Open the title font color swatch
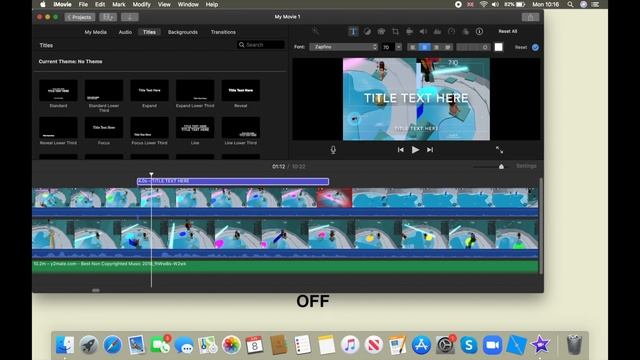This screenshot has width=640, height=360. [x=499, y=47]
